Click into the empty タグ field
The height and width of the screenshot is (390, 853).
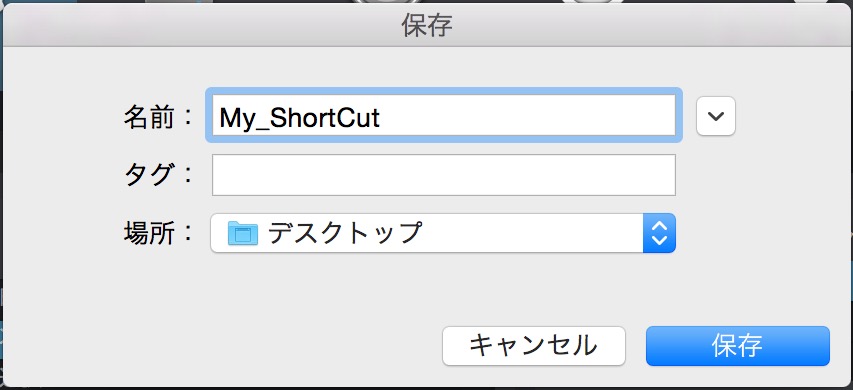click(x=444, y=175)
